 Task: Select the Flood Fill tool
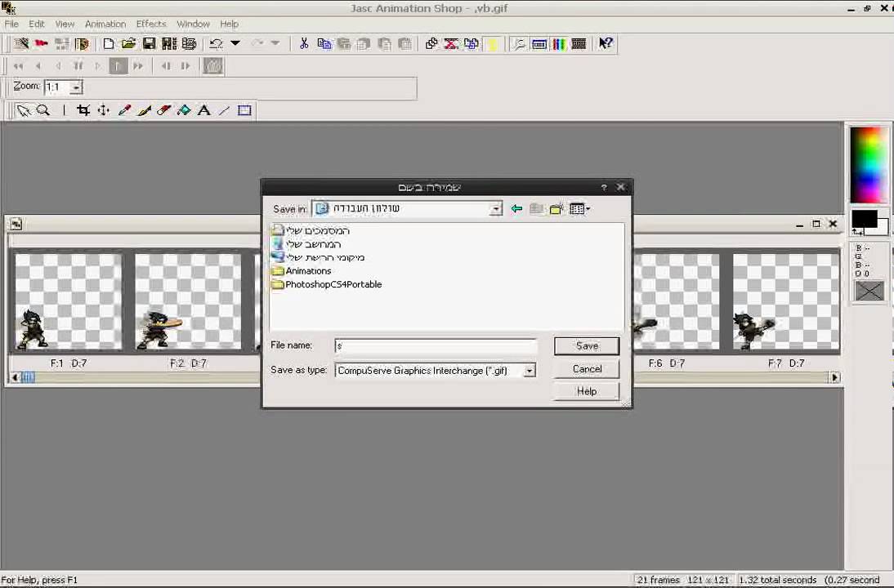(184, 110)
